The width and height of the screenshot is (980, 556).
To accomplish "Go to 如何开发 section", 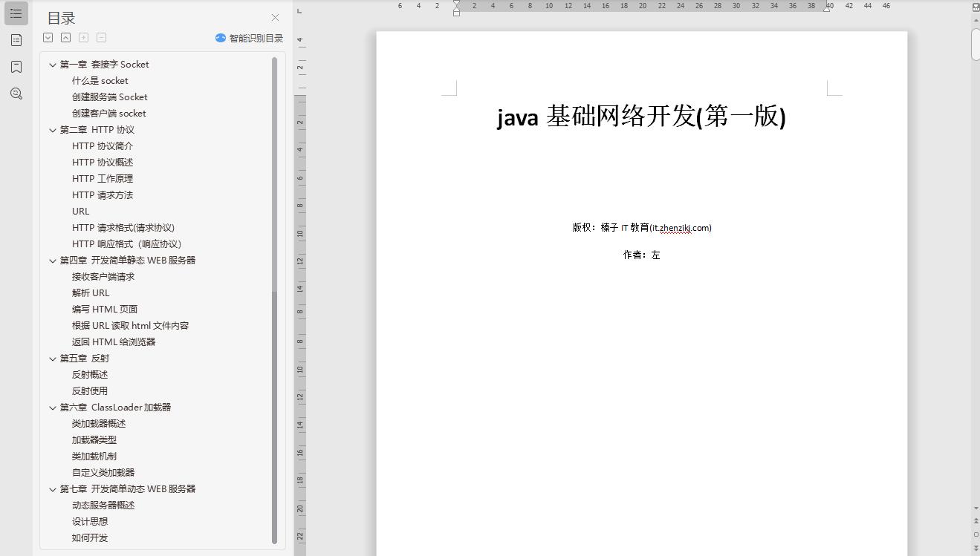I will click(90, 538).
